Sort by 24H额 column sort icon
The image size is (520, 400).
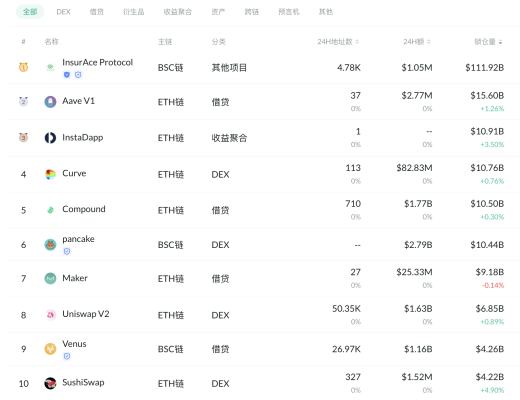pyautogui.click(x=429, y=42)
